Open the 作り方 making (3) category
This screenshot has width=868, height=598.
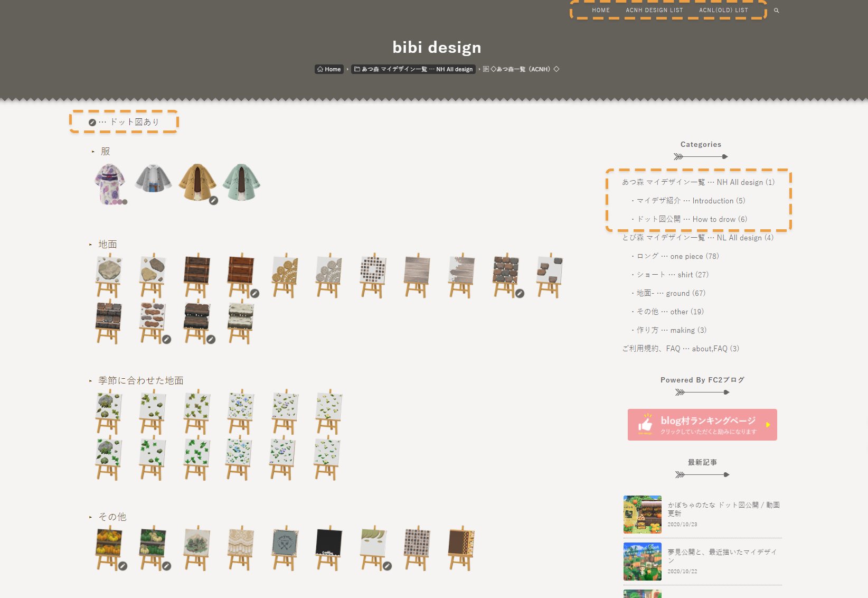[x=669, y=330]
